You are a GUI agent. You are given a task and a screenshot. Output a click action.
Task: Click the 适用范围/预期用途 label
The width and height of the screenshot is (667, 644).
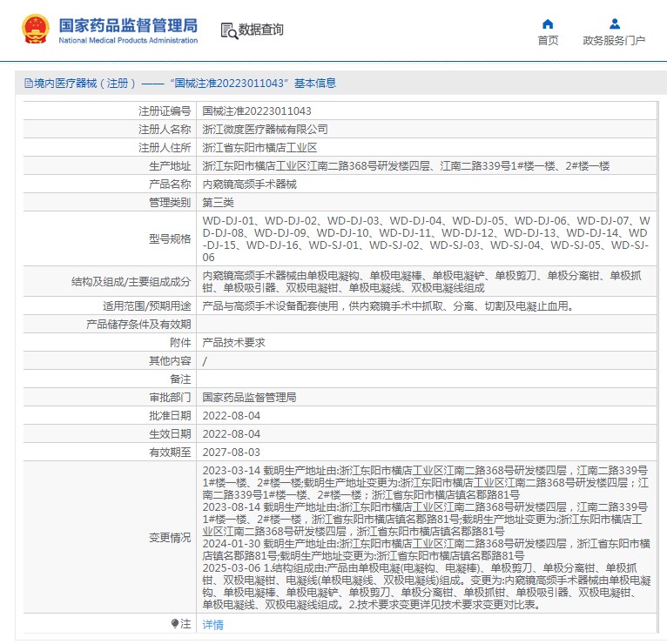coord(147,306)
